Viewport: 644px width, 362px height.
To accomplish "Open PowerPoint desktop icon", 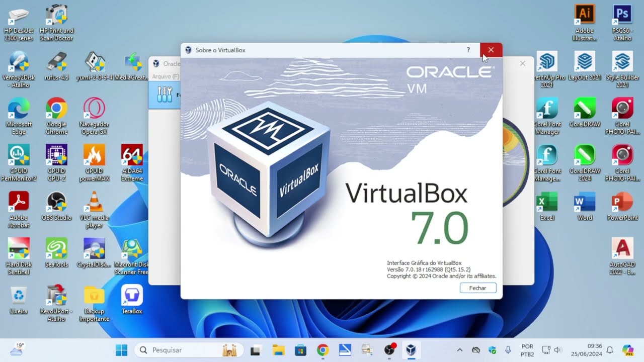I will [622, 206].
